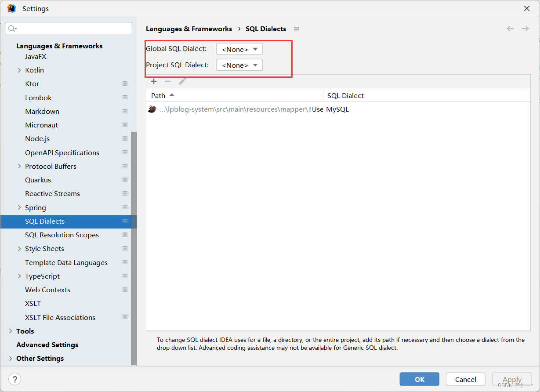The width and height of the screenshot is (540, 392).
Task: Expand the TypeScript settings node
Action: [x=19, y=276]
